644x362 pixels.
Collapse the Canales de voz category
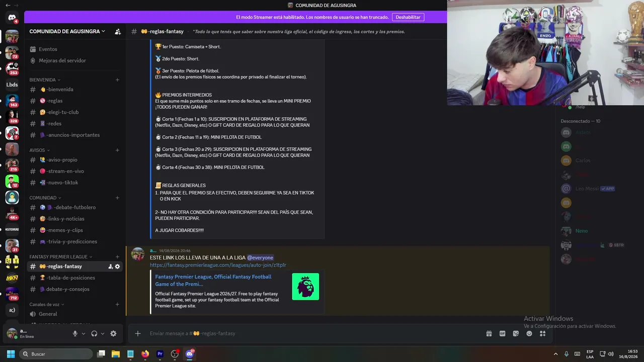pyautogui.click(x=47, y=305)
